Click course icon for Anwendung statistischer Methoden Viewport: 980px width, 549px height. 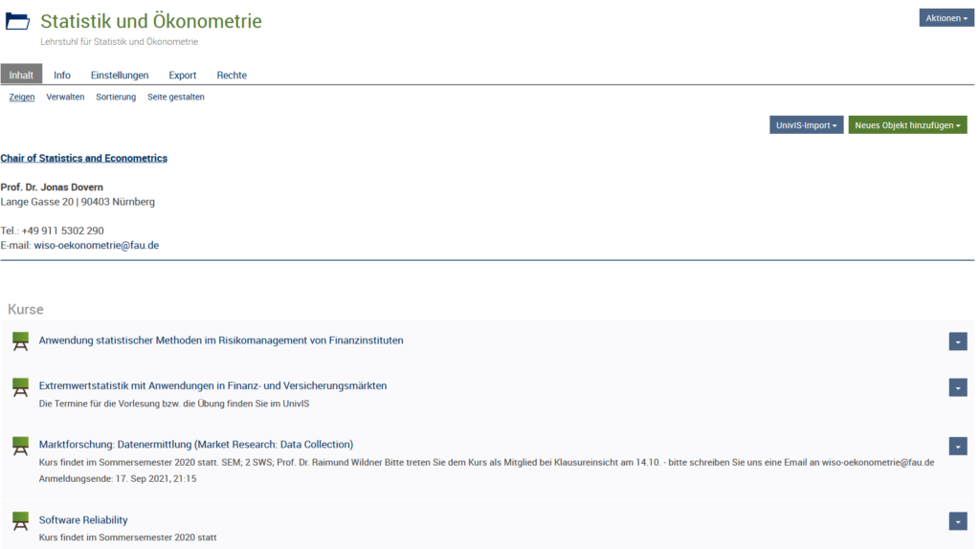[x=21, y=341]
